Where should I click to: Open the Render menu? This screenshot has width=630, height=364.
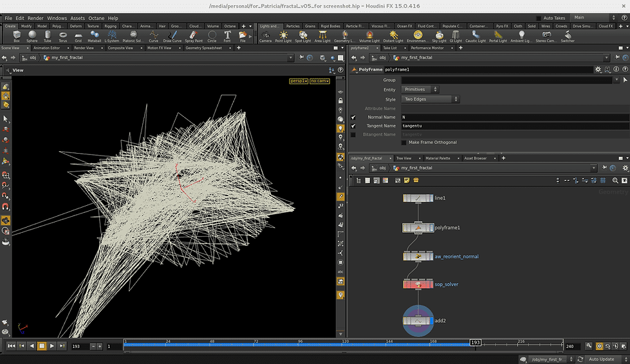35,18
